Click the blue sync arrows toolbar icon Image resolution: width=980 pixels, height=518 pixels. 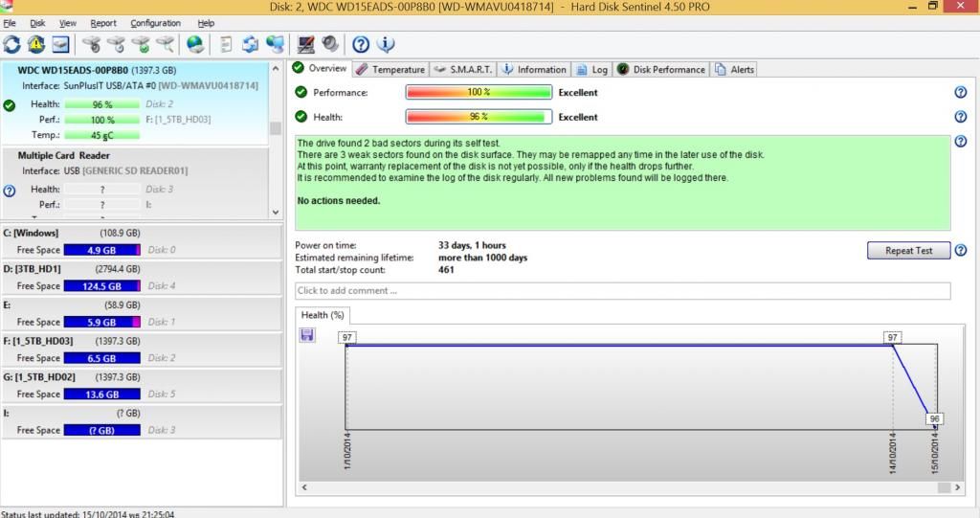(250, 44)
